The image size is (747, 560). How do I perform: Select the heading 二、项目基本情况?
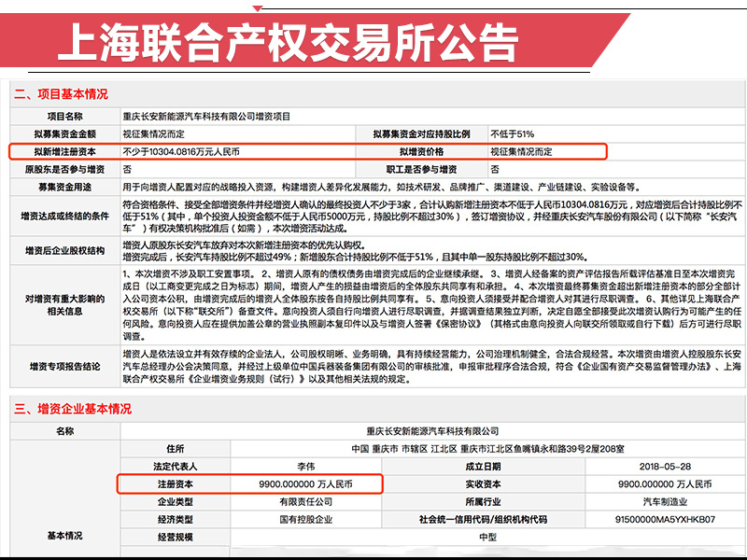61,94
